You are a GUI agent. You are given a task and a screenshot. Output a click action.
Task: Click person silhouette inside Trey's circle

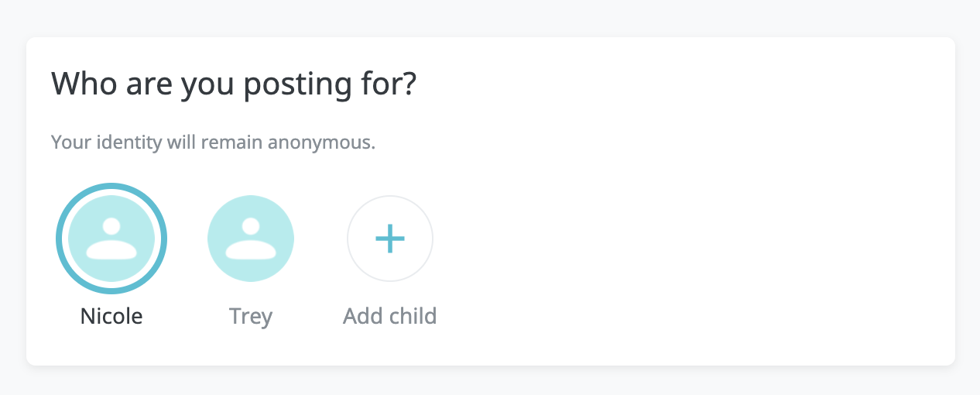[251, 240]
